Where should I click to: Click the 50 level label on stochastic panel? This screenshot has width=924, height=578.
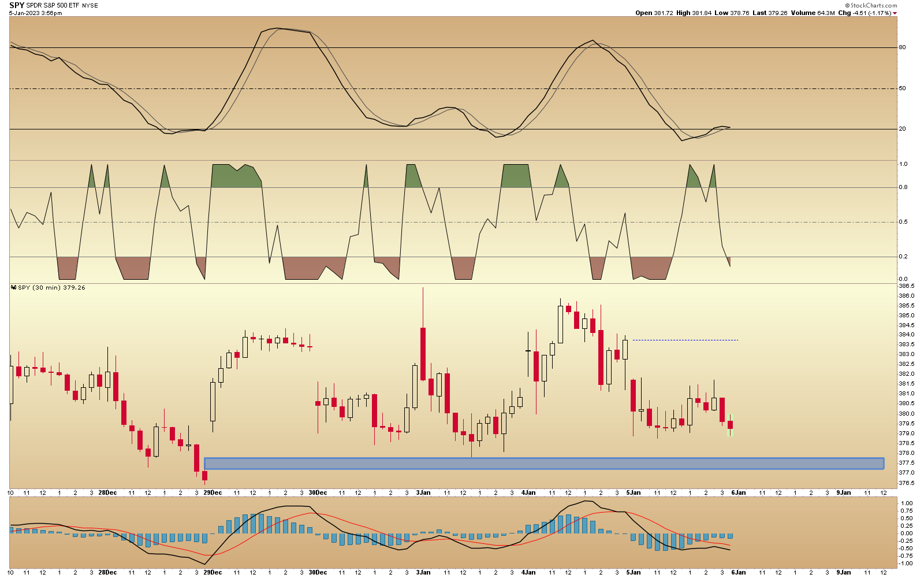click(x=903, y=88)
